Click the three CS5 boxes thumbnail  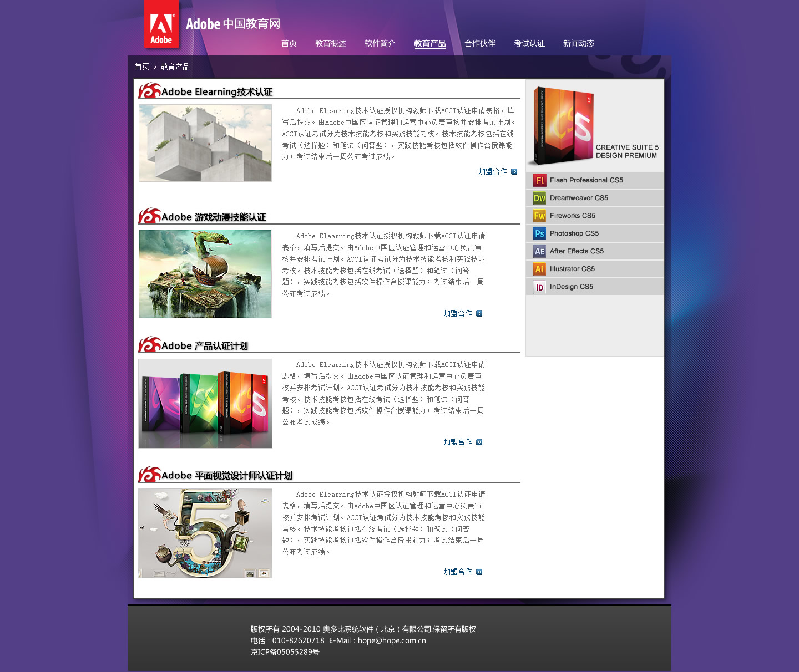point(205,404)
